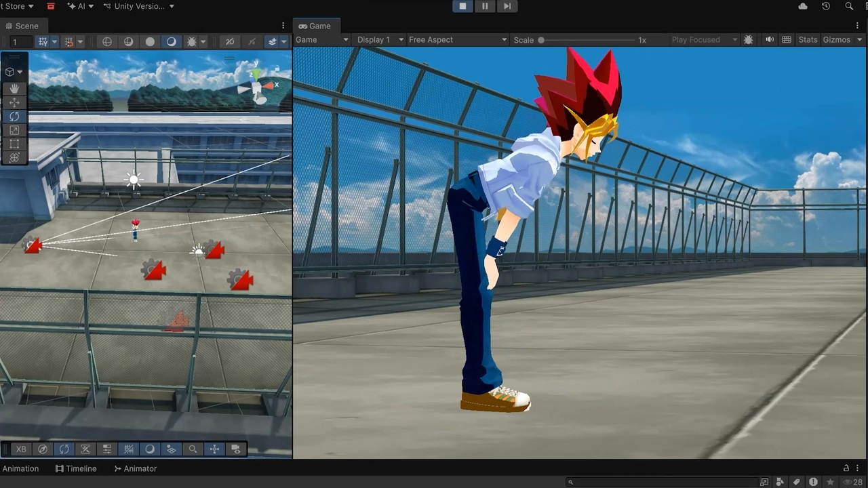Toggle Gizmos in the Game view
The height and width of the screenshot is (488, 868).
837,40
